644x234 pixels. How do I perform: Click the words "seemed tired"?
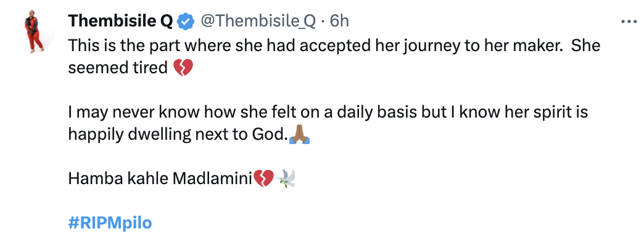[x=118, y=68]
